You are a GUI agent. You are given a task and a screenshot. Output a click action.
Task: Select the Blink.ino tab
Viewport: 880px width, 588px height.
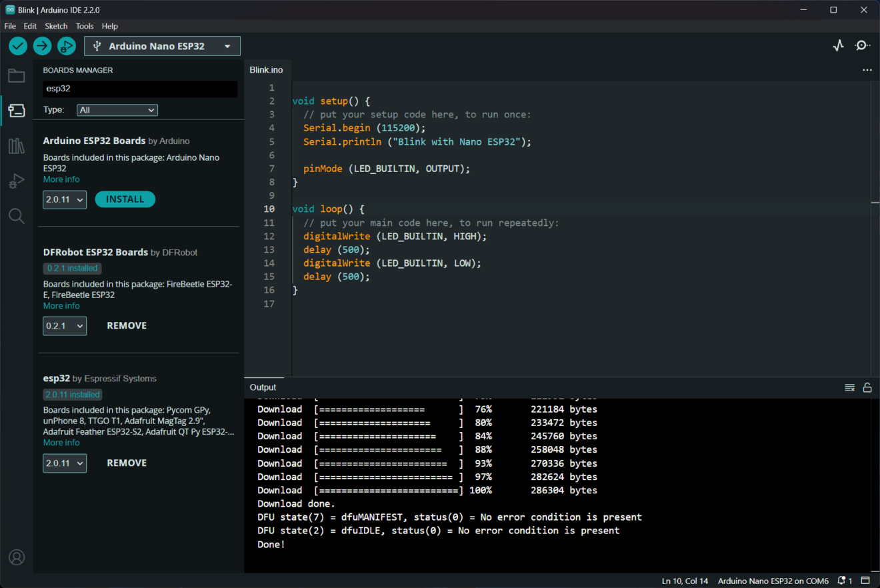pos(266,70)
